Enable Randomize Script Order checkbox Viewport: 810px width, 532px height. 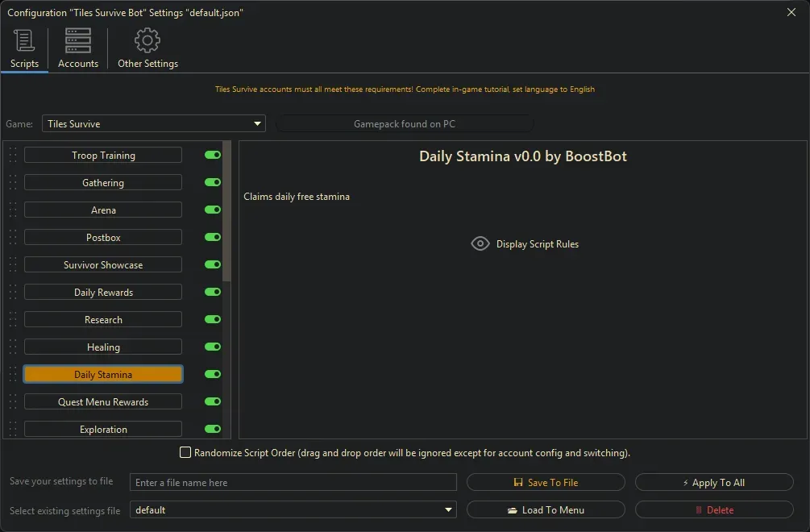click(x=185, y=453)
